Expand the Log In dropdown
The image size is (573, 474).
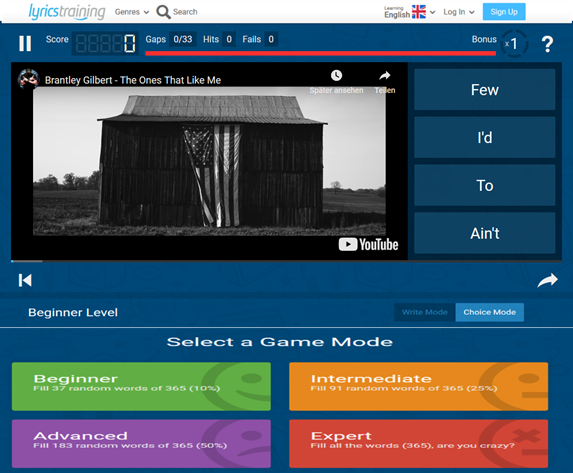pos(459,12)
